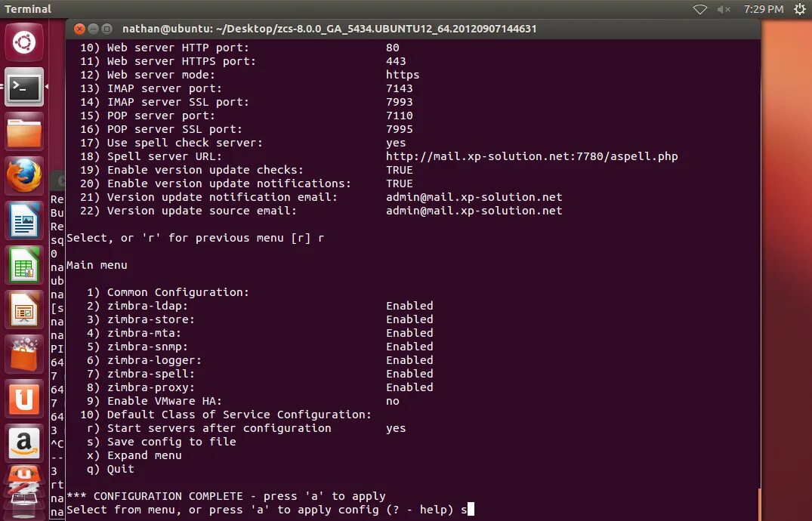Click the network indicator in top panel

point(700,9)
